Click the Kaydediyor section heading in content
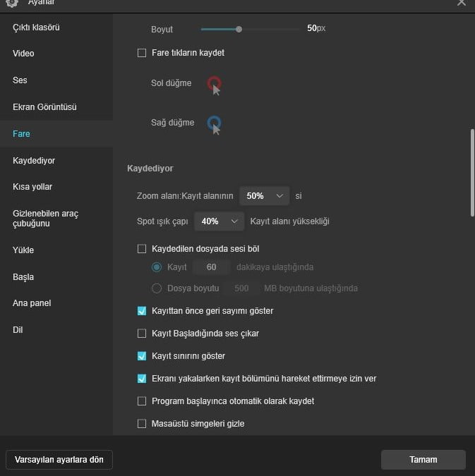The image size is (475, 476). pyautogui.click(x=150, y=168)
